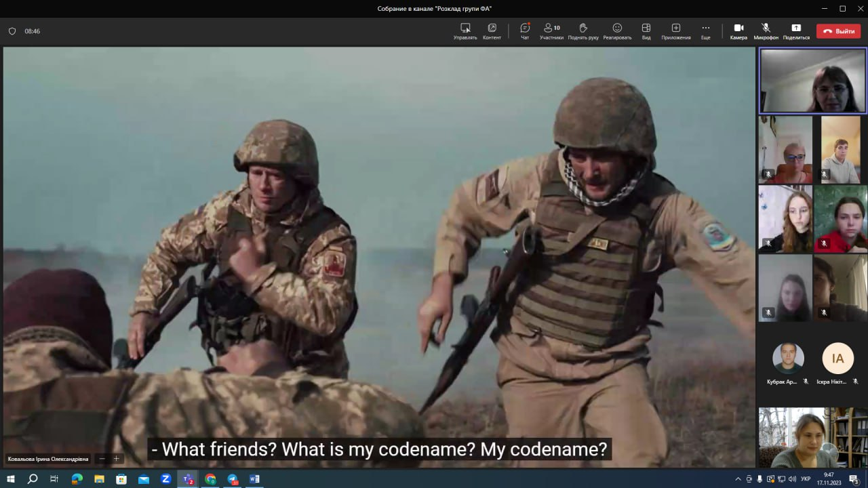Click the Управлять (take control) icon

[x=465, y=30]
